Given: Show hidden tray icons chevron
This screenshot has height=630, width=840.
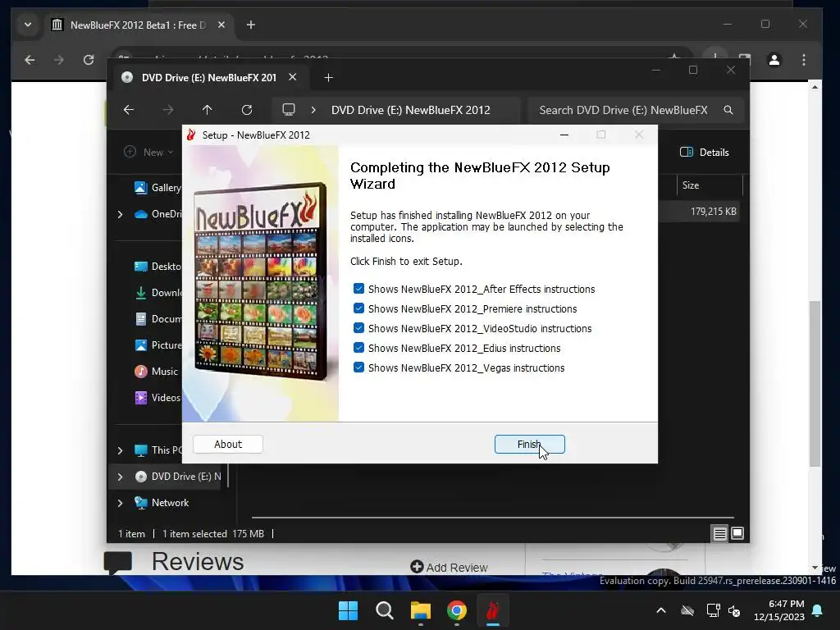Looking at the screenshot, I should [x=661, y=610].
